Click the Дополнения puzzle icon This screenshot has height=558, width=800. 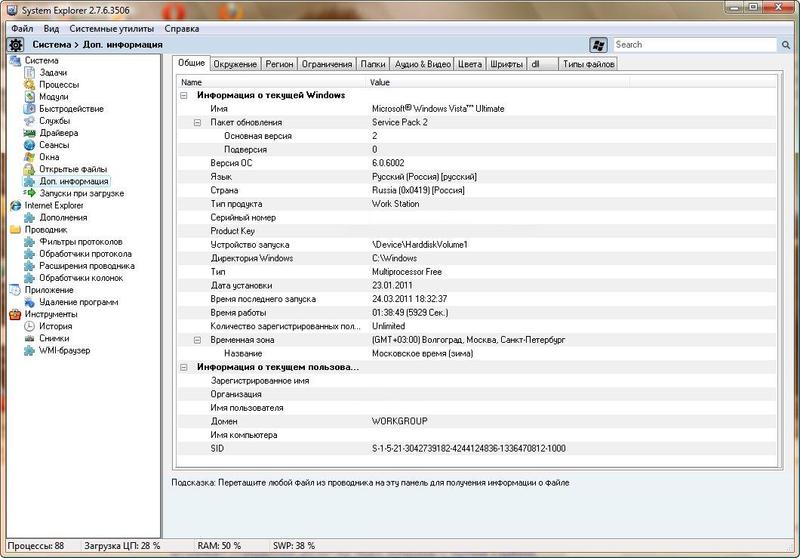pos(30,218)
